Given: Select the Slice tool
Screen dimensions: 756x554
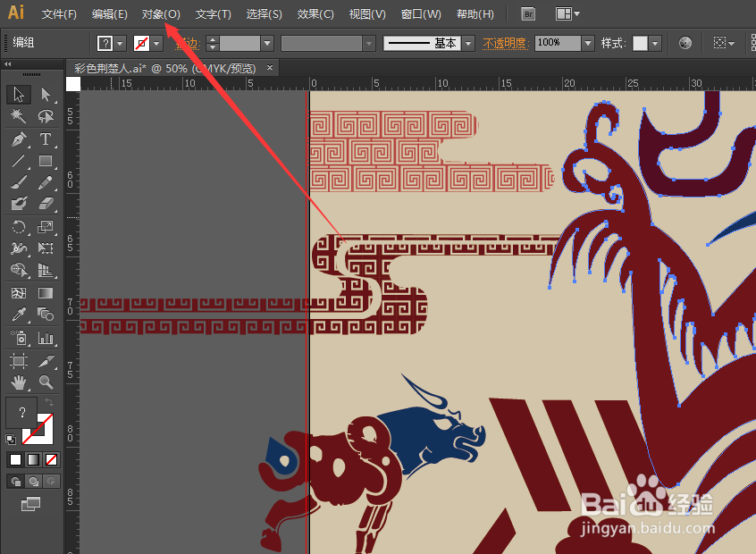Looking at the screenshot, I should [46, 361].
